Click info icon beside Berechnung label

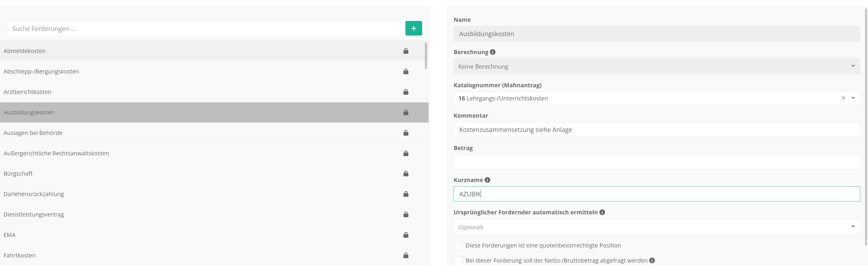coord(493,52)
